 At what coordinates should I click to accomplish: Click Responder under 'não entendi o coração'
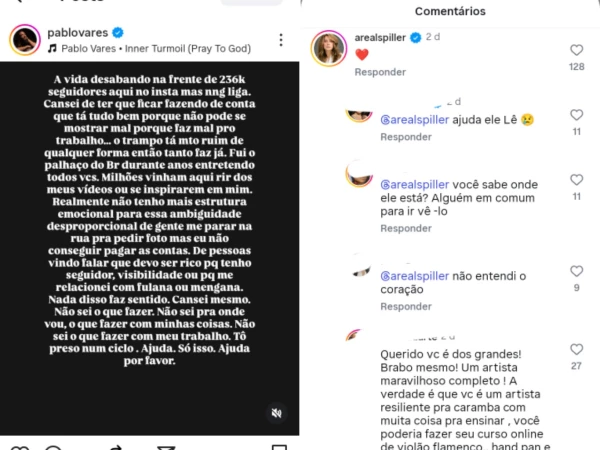[x=406, y=307]
